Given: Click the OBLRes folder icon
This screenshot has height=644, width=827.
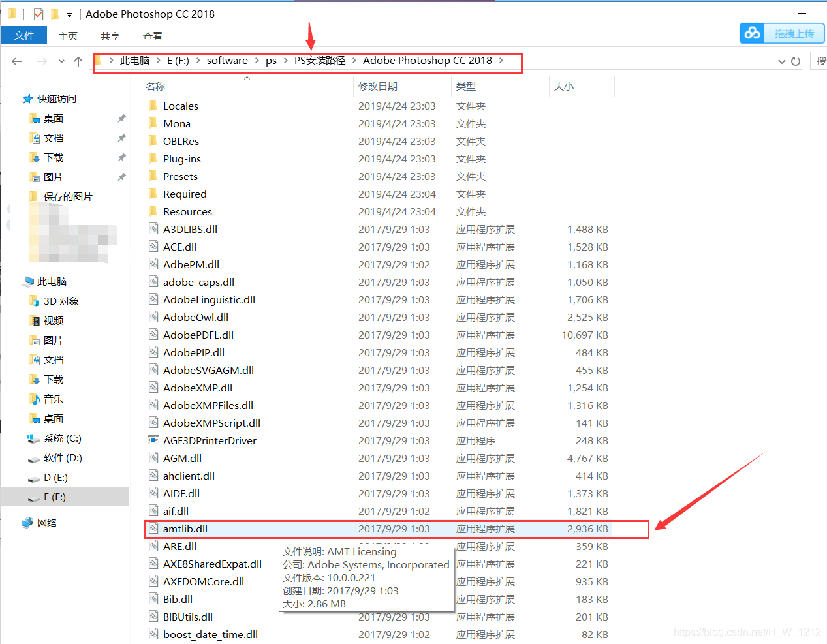Looking at the screenshot, I should tap(153, 140).
